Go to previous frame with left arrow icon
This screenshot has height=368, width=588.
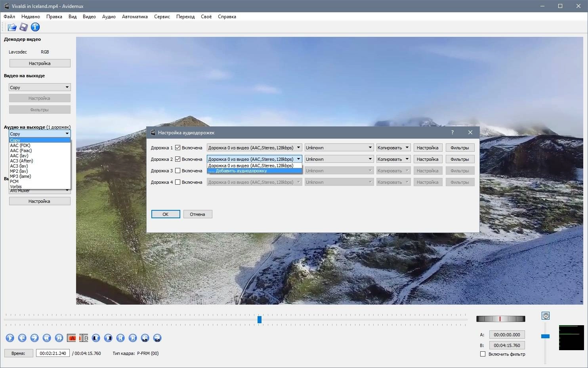pyautogui.click(x=22, y=338)
